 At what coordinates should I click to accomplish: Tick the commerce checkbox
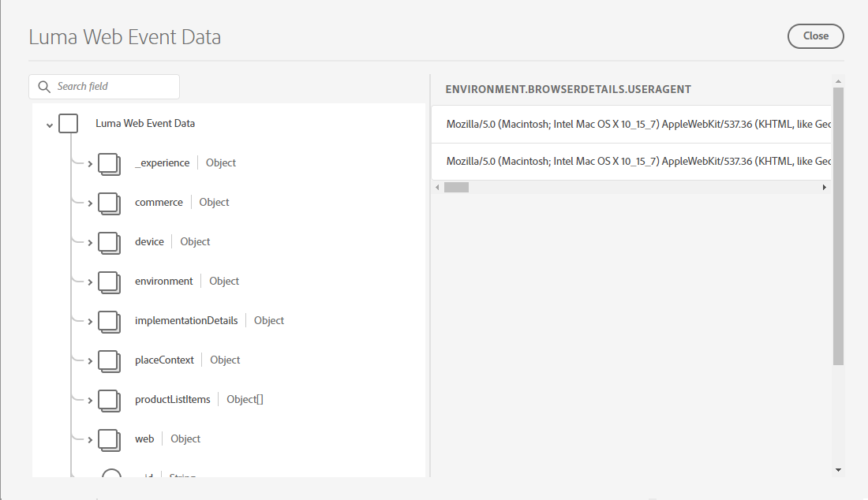coord(109,203)
